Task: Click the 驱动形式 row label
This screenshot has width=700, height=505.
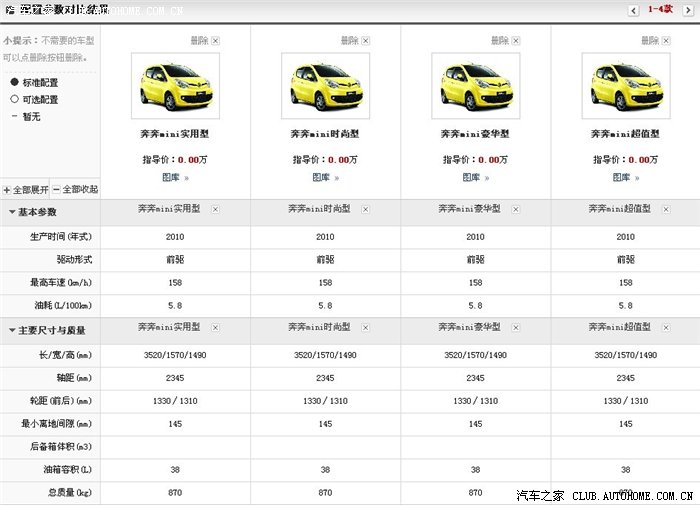Action: tap(75, 260)
